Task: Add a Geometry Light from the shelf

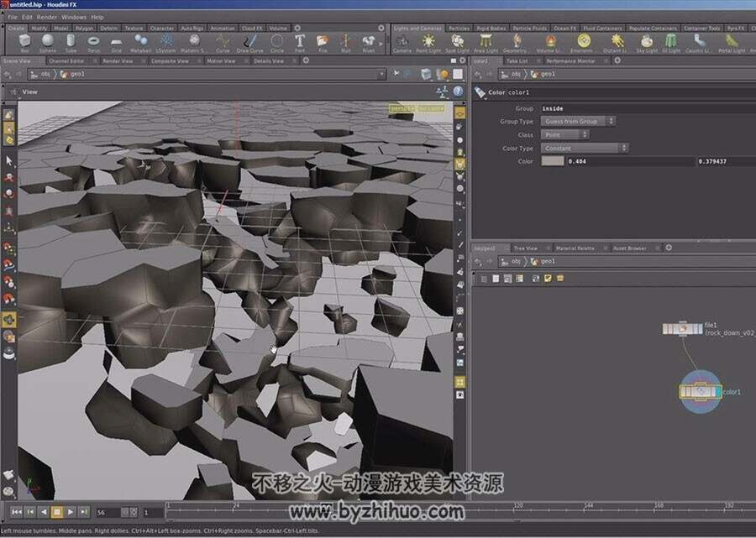Action: tap(516, 43)
